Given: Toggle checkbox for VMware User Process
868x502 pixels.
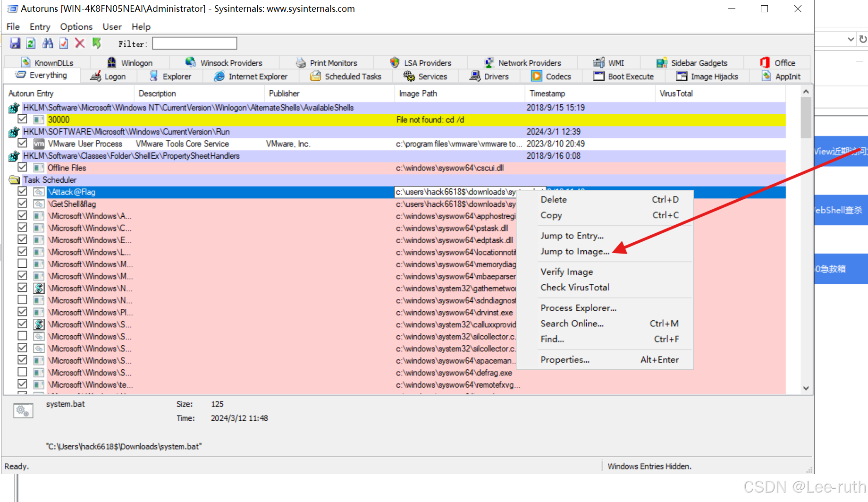Looking at the screenshot, I should (22, 143).
